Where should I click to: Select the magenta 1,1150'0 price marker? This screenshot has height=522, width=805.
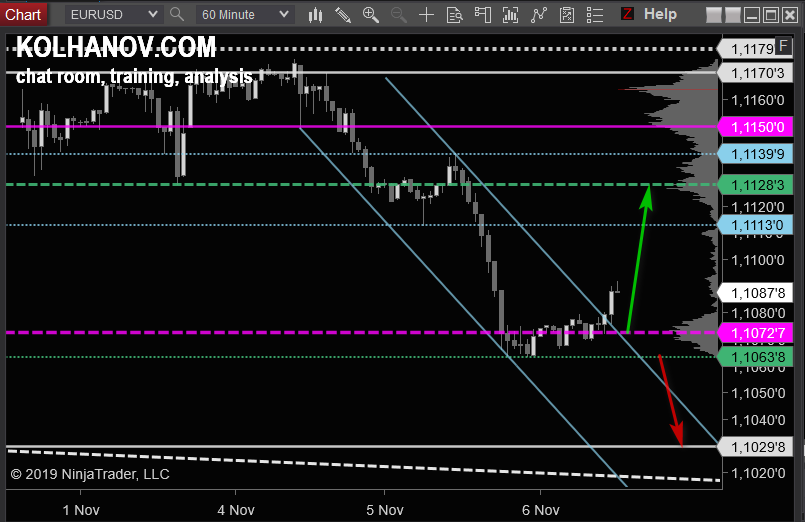click(x=756, y=127)
